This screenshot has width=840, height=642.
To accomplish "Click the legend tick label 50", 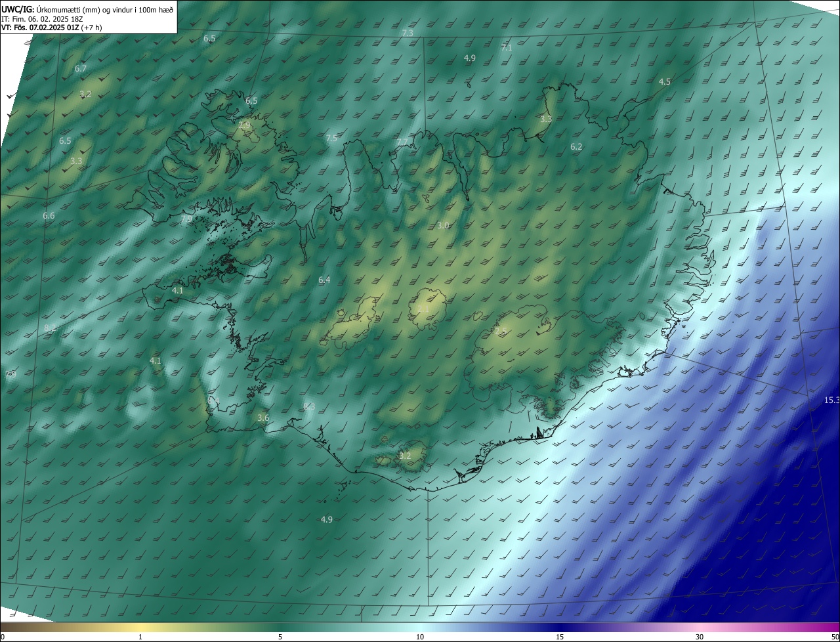I will point(835,637).
